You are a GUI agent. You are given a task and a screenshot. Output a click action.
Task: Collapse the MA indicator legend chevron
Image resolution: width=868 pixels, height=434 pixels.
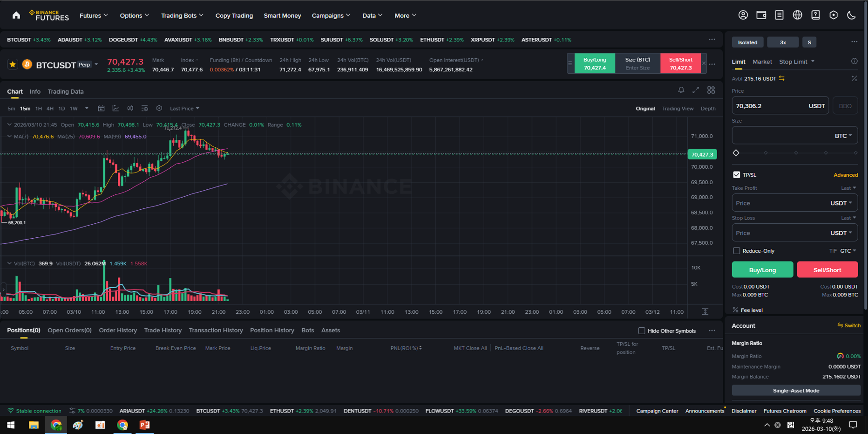(9, 137)
